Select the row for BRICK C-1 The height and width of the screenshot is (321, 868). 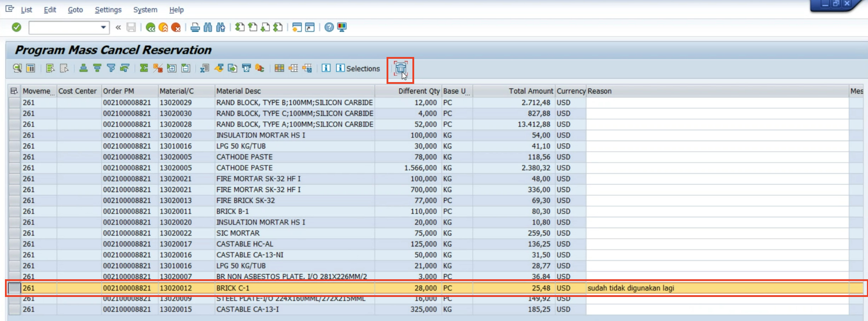[x=14, y=288]
